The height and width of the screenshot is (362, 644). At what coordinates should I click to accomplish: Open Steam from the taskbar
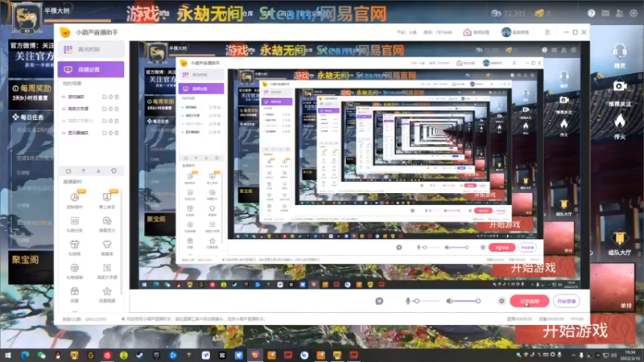coord(139,356)
